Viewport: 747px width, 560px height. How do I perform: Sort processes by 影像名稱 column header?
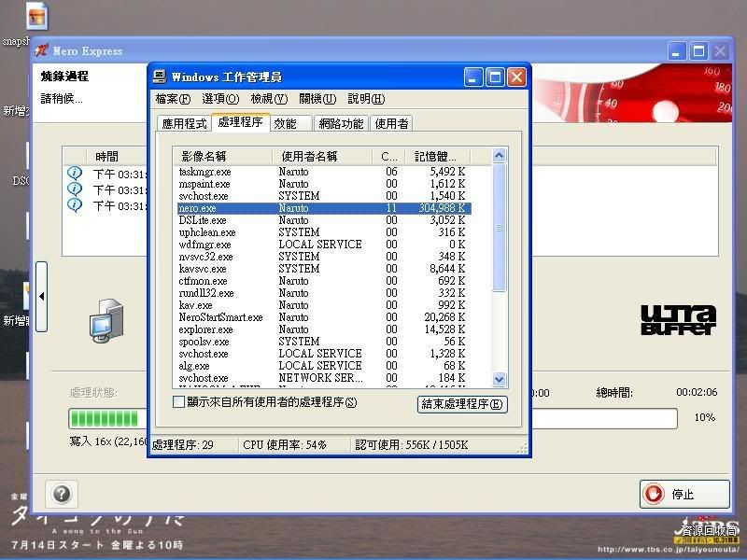[x=222, y=156]
